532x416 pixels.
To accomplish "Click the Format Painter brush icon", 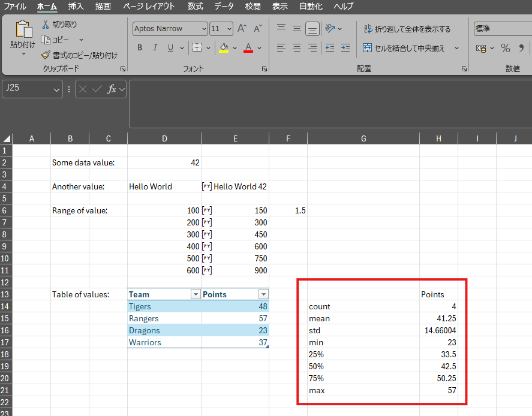I will [x=46, y=55].
